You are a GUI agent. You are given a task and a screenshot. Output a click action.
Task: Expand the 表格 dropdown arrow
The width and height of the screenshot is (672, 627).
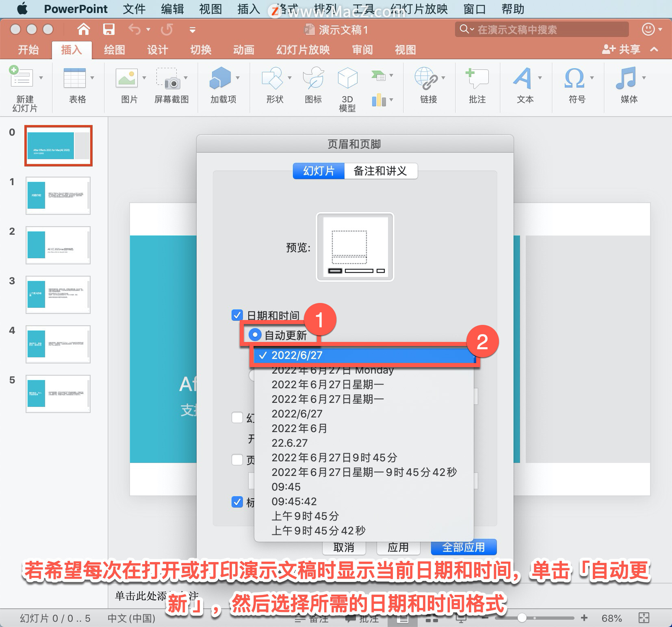(x=92, y=78)
